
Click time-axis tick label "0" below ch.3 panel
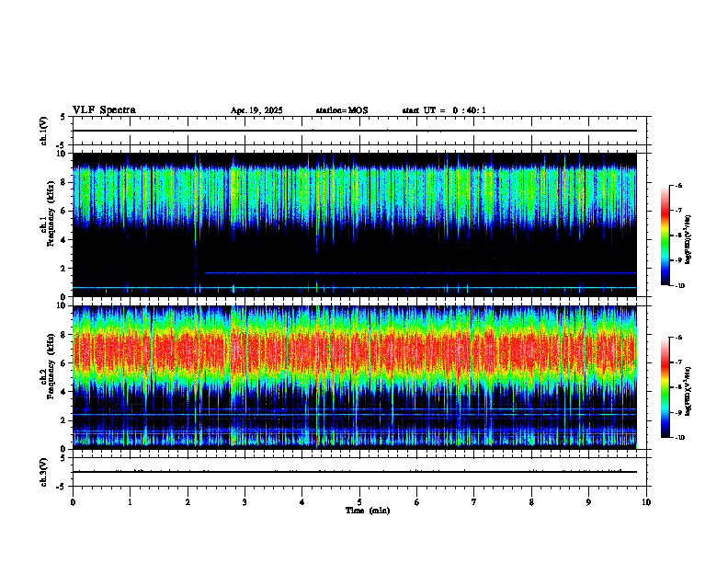point(73,502)
